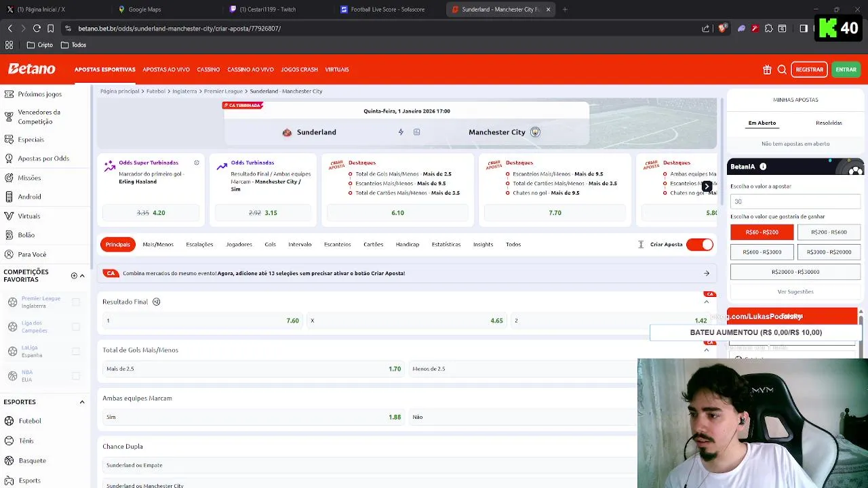Open the Virtuais sidebar item
Viewport: 868px width, 488px height.
(x=28, y=216)
